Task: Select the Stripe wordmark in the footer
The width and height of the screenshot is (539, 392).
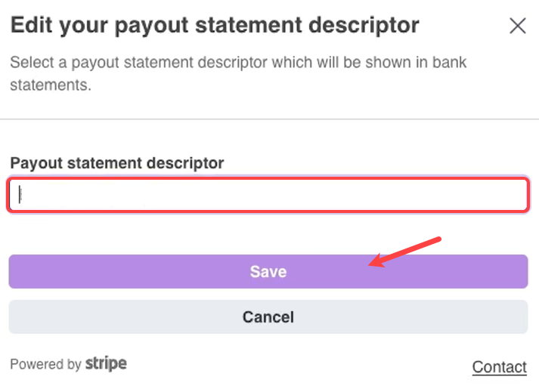Action: [106, 363]
